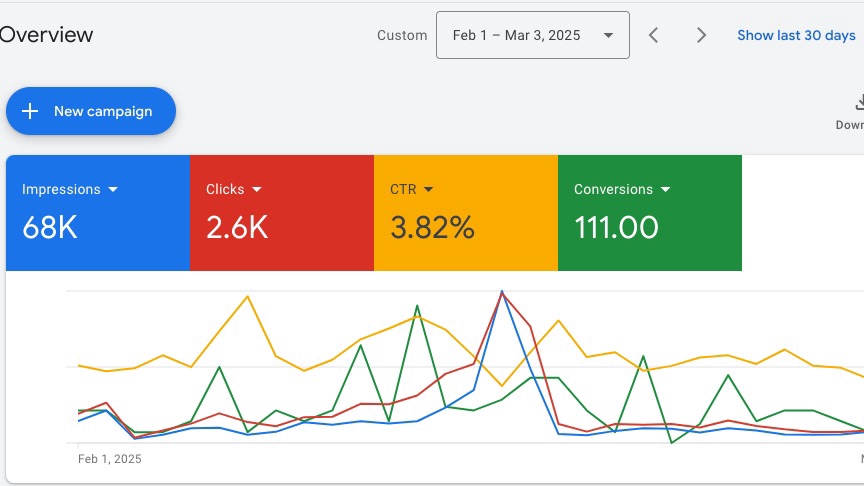This screenshot has width=864, height=486.
Task: Open the Conversions metric dropdown arrow
Action: [x=666, y=189]
